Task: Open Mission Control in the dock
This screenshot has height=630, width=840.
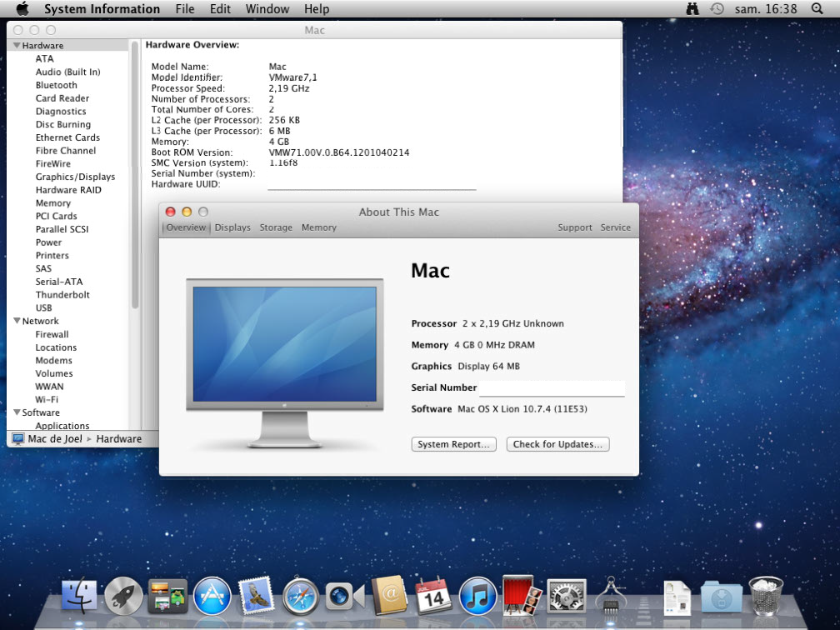Action: click(167, 597)
